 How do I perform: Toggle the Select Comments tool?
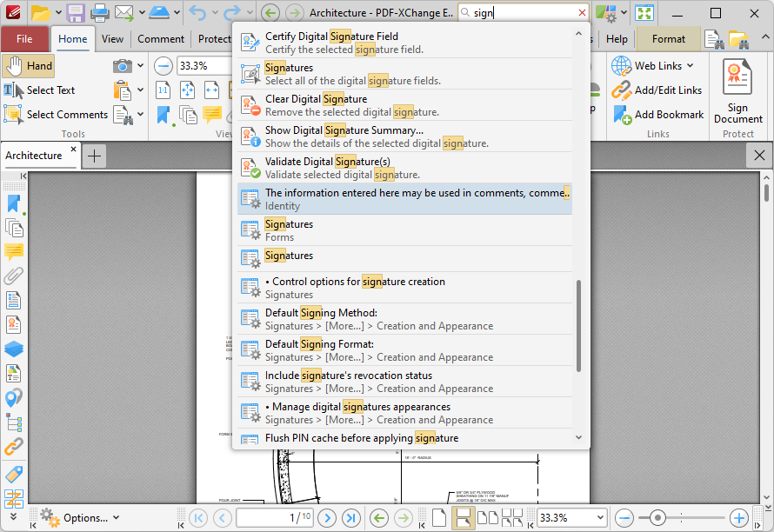63,114
